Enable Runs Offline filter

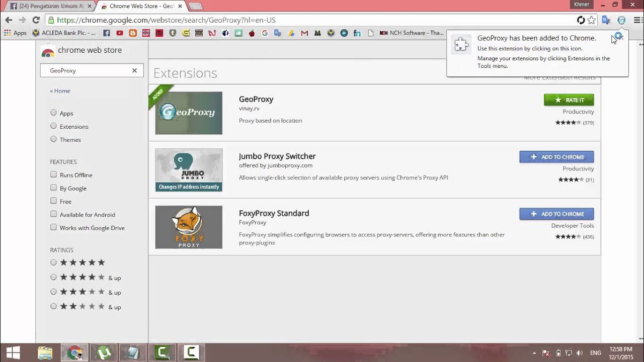(x=53, y=174)
